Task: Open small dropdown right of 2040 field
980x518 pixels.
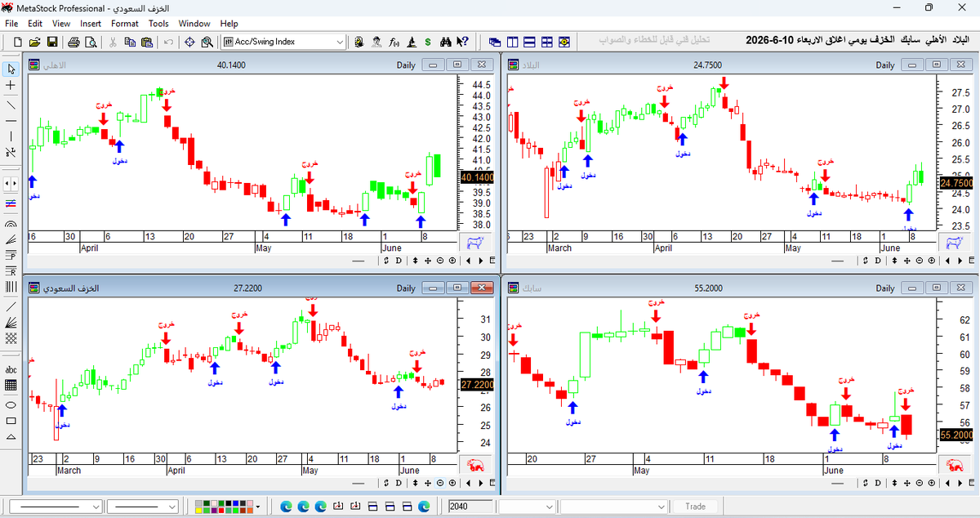Action: 549,507
